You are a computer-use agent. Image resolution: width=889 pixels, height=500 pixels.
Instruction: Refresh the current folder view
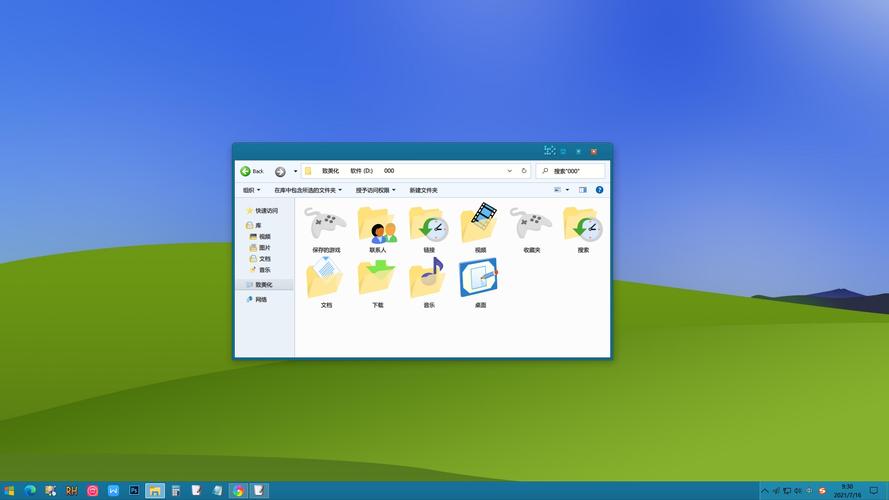point(524,171)
